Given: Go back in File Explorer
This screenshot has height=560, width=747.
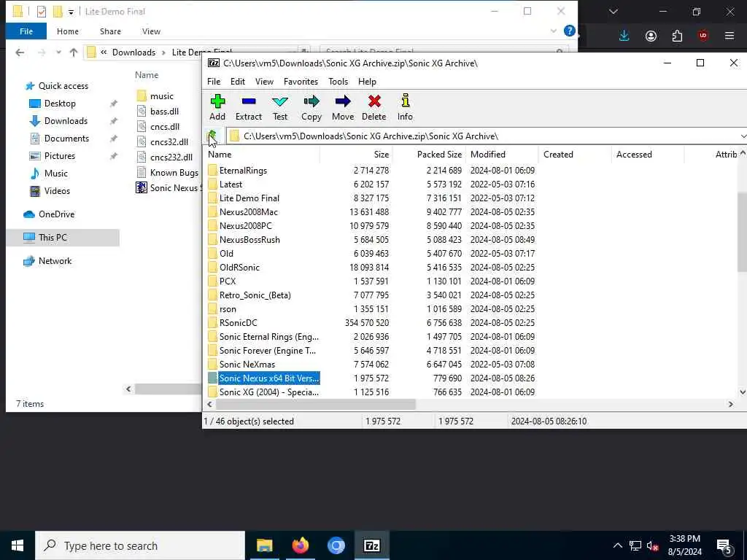Looking at the screenshot, I should click(x=20, y=52).
